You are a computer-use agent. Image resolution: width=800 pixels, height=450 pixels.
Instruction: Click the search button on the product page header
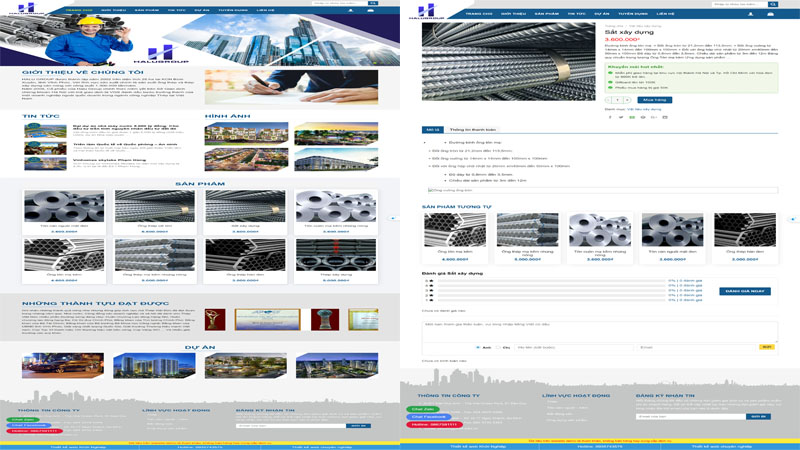tap(773, 4)
